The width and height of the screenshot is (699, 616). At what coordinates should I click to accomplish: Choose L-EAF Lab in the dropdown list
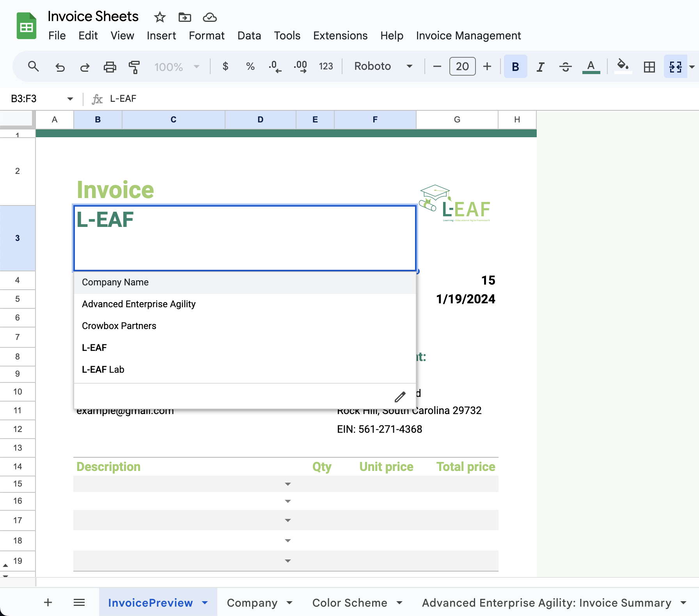tap(245, 370)
